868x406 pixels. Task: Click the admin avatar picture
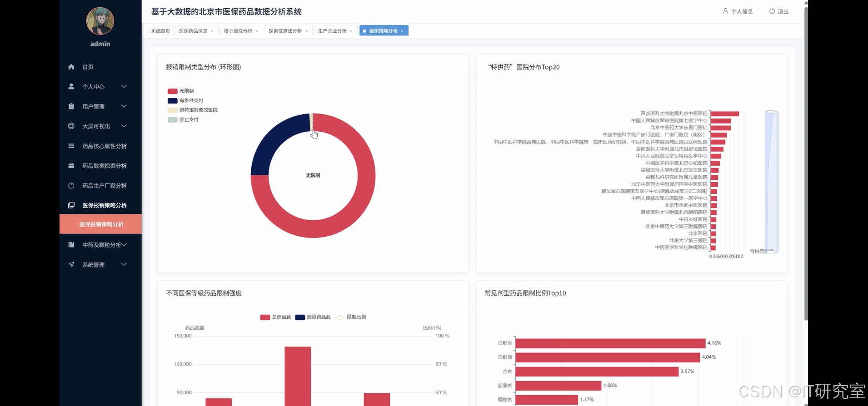pos(100,21)
